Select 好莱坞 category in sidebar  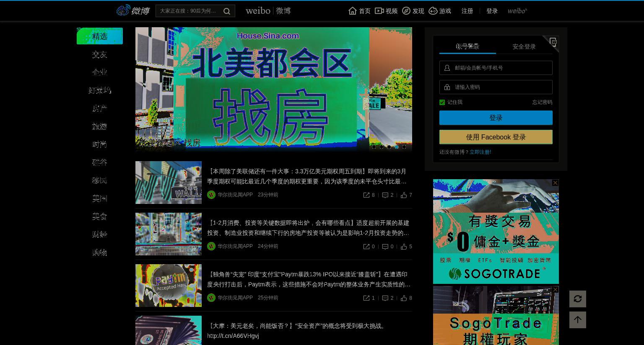tap(100, 90)
